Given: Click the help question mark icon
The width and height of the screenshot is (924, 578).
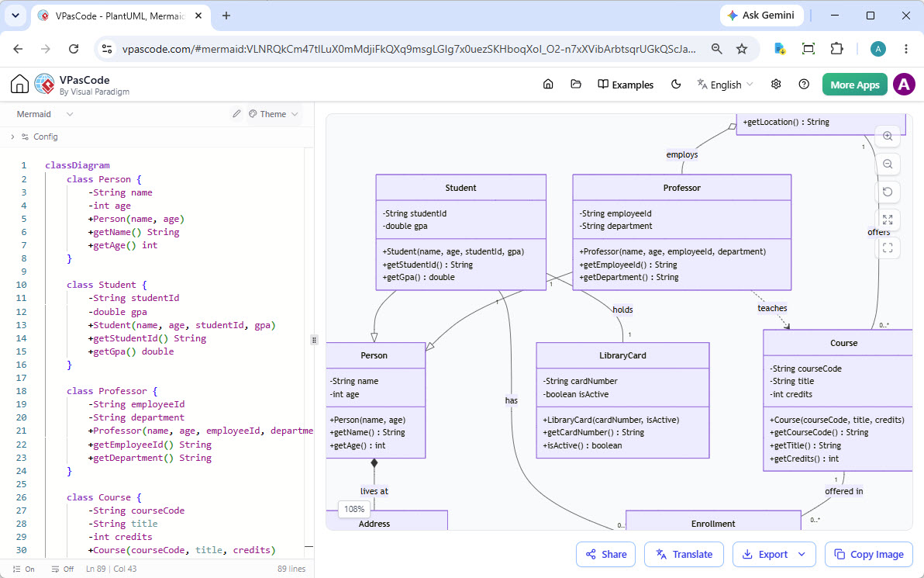Looking at the screenshot, I should (804, 85).
